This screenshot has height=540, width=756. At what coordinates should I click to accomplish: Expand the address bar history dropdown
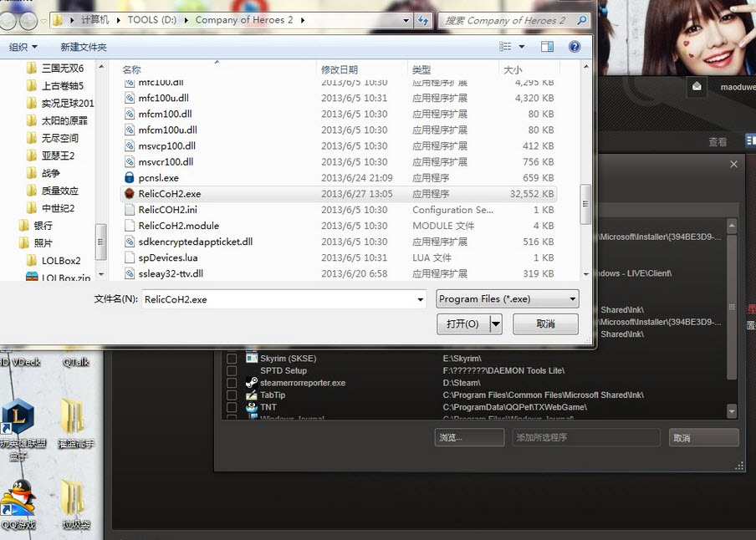(x=406, y=20)
